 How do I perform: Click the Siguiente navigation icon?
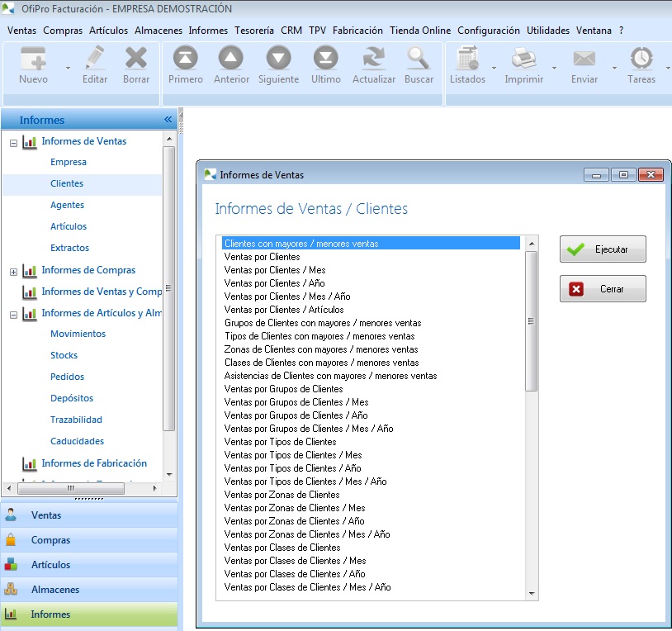point(278,59)
